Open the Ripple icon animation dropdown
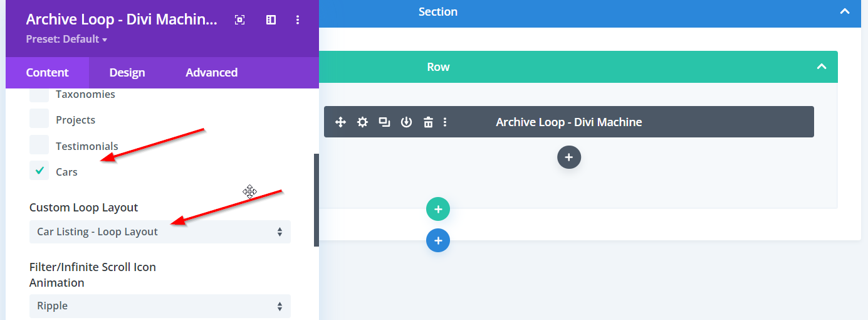868x320 pixels. tap(160, 306)
